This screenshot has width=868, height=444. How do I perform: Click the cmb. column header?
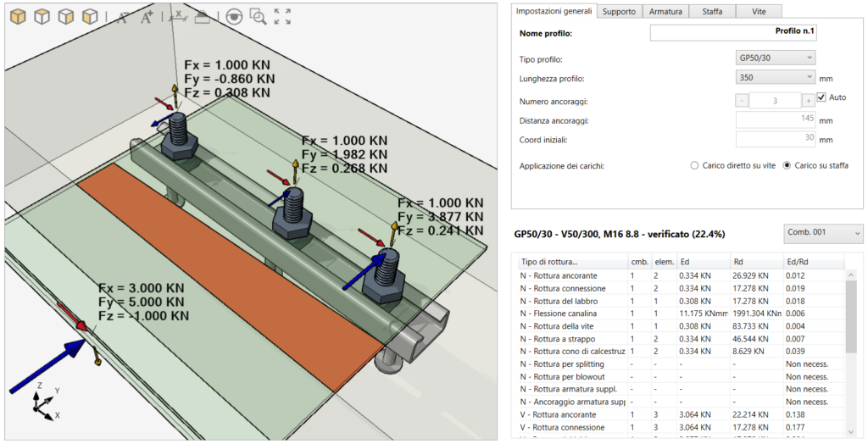639,262
